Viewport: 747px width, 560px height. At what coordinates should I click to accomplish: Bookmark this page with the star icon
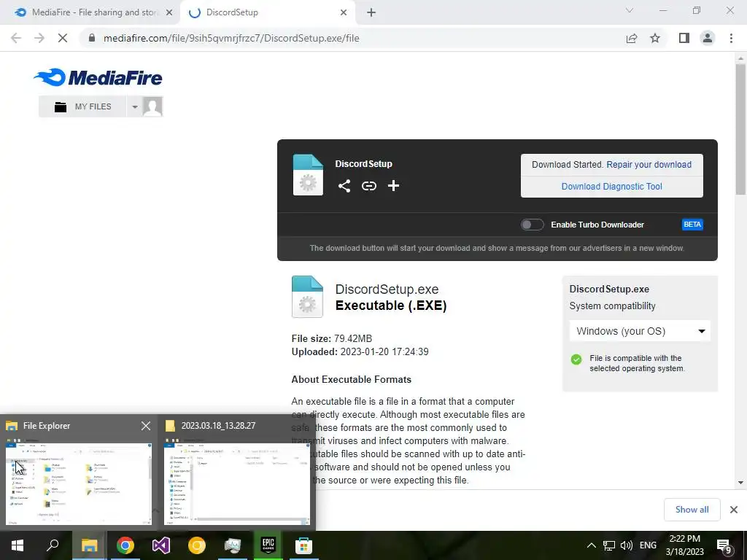pyautogui.click(x=655, y=38)
